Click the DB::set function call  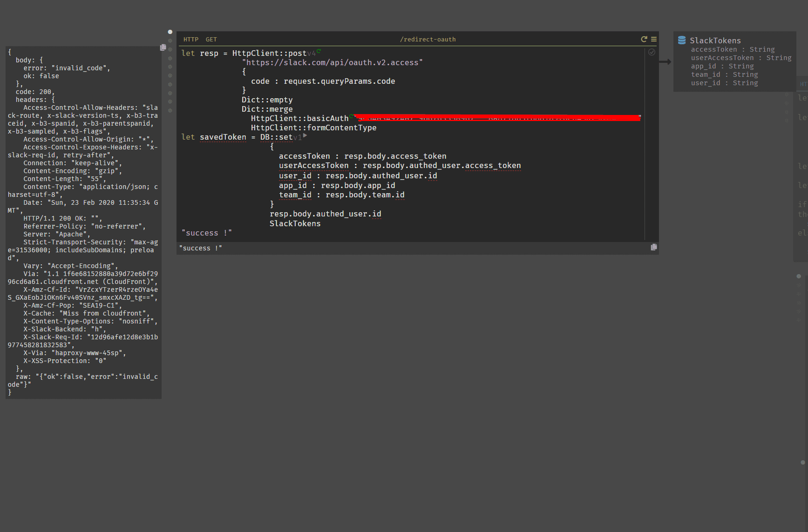click(x=277, y=137)
